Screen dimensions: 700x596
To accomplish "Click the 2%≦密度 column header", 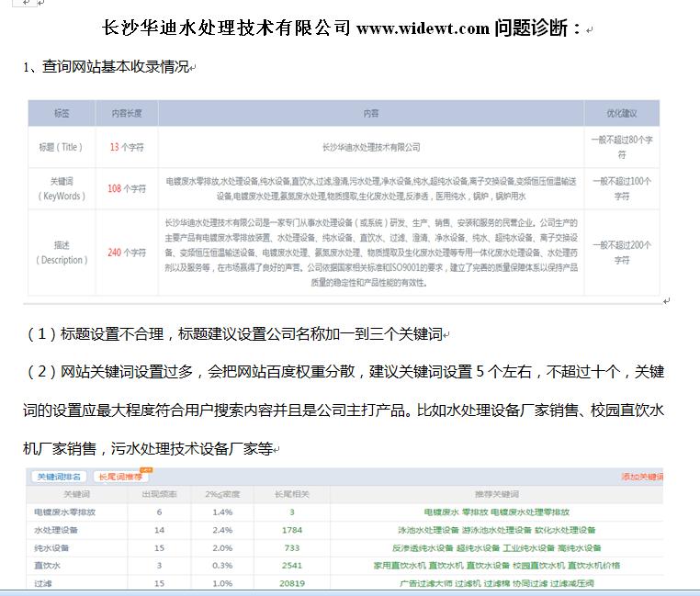I will click(221, 494).
